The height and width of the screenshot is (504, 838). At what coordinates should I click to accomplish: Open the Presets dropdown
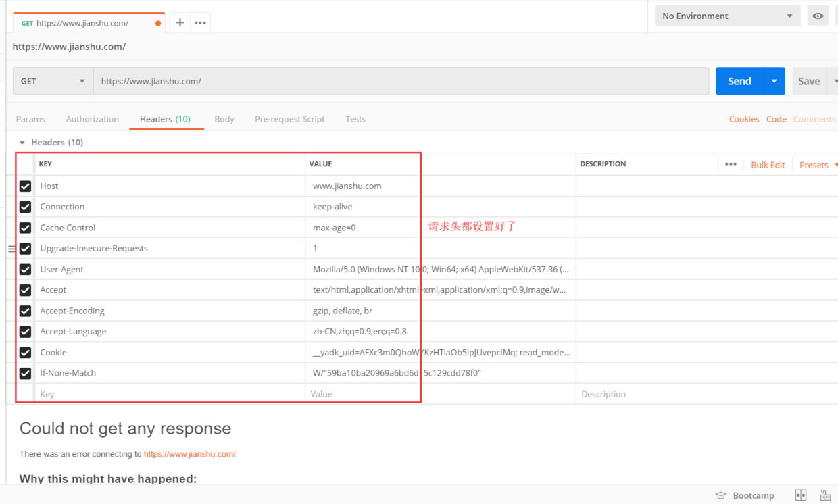[x=818, y=165]
